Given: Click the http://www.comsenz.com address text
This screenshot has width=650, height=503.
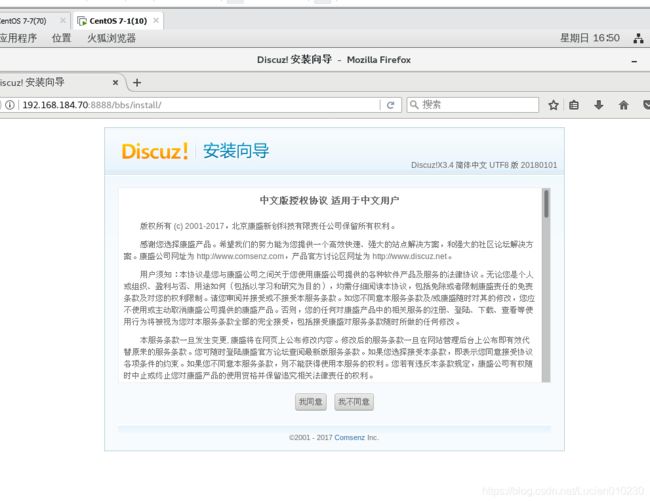Looking at the screenshot, I should point(240,256).
